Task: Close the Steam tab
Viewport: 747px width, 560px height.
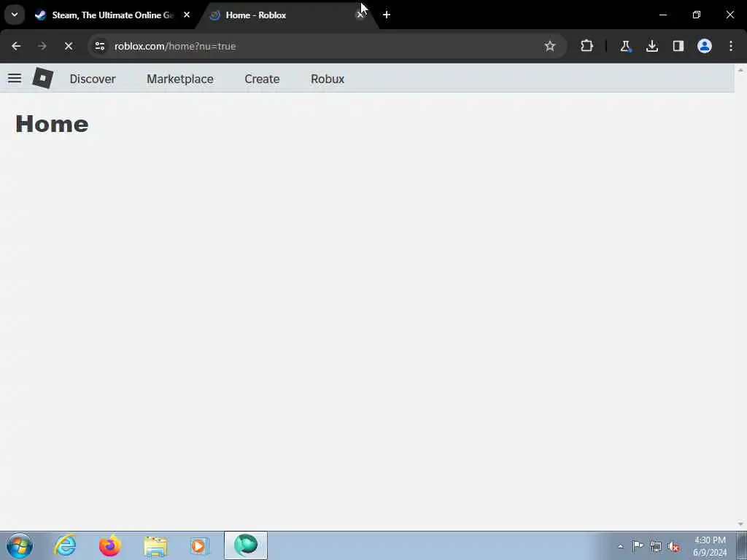Action: (187, 15)
